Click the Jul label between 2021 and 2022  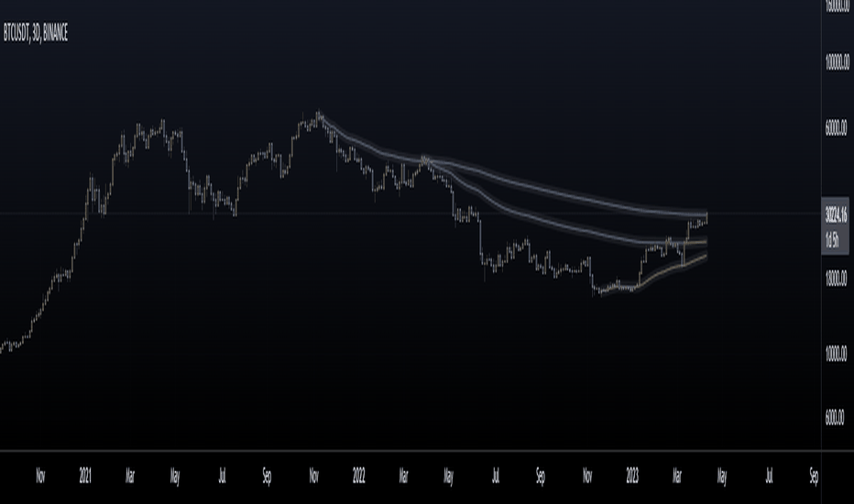[223, 477]
